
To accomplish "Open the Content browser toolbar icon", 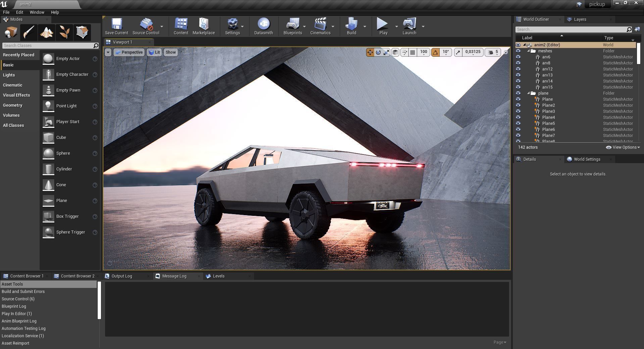I will 181,27.
